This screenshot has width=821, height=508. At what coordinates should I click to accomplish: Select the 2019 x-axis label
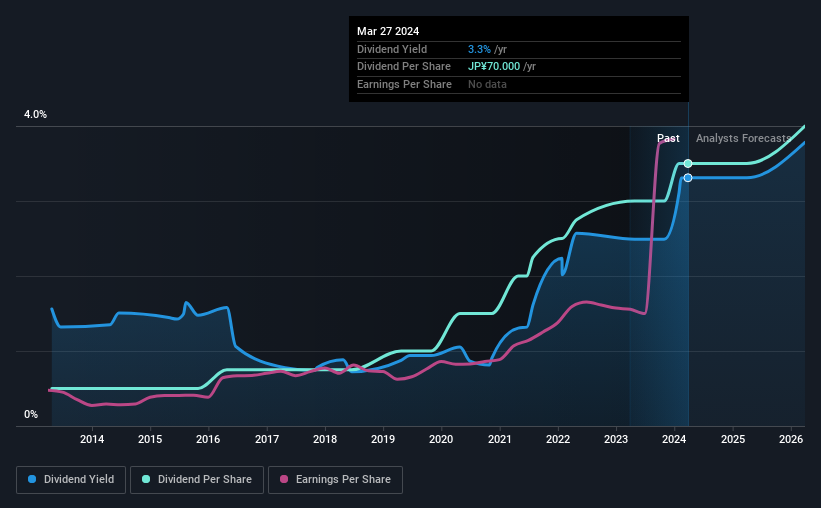click(x=383, y=439)
